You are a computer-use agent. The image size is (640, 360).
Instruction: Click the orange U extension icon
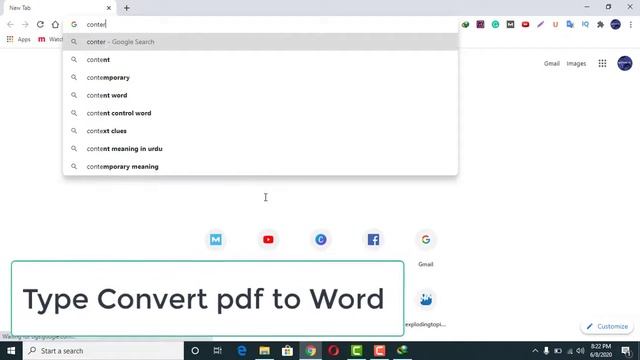click(x=555, y=24)
